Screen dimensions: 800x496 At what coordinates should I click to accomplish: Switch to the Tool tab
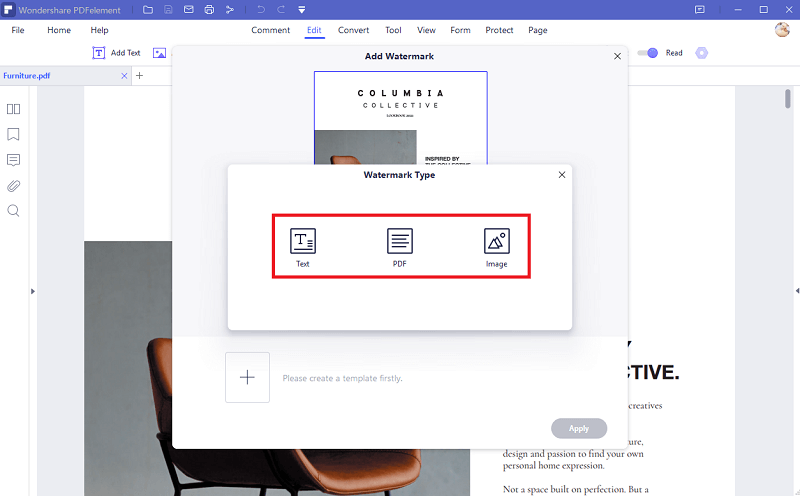click(393, 30)
